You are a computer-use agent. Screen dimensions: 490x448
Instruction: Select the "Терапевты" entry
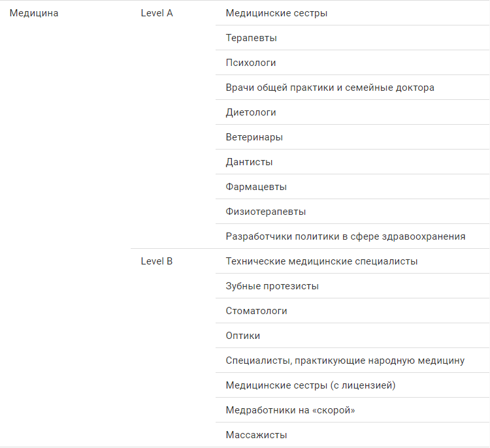(x=252, y=38)
